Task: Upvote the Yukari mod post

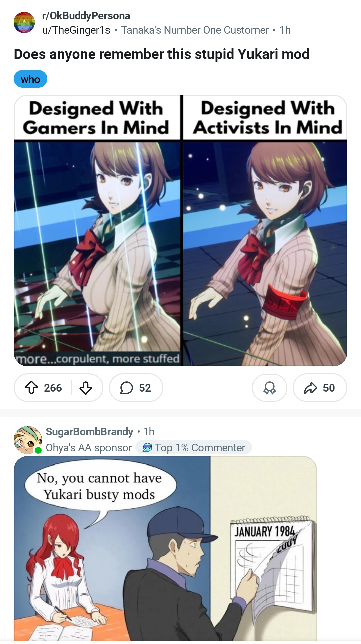Action: 31,388
